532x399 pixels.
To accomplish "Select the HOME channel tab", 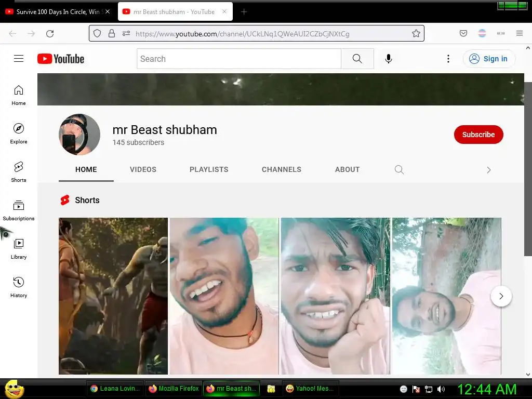I will [86, 170].
